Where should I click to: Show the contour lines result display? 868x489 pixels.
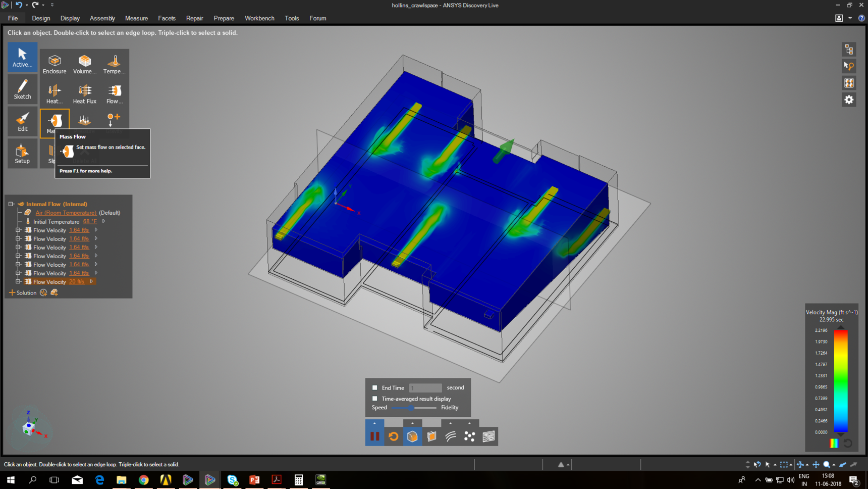[x=489, y=436]
